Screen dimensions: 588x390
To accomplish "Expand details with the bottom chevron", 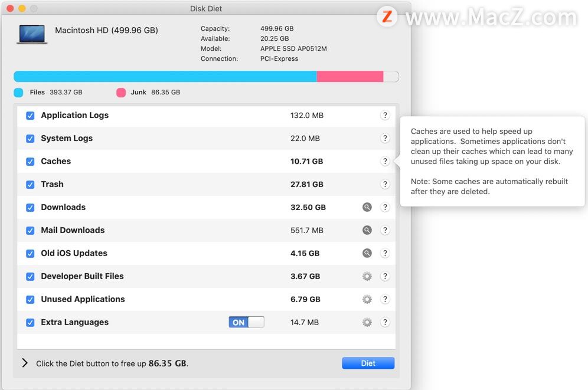I will pos(25,363).
